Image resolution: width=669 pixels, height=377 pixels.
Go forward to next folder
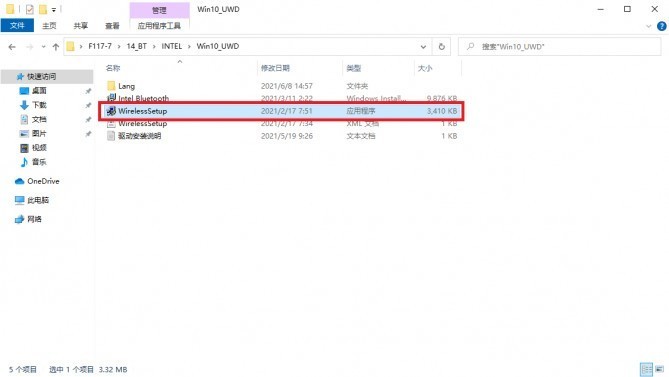click(x=29, y=46)
